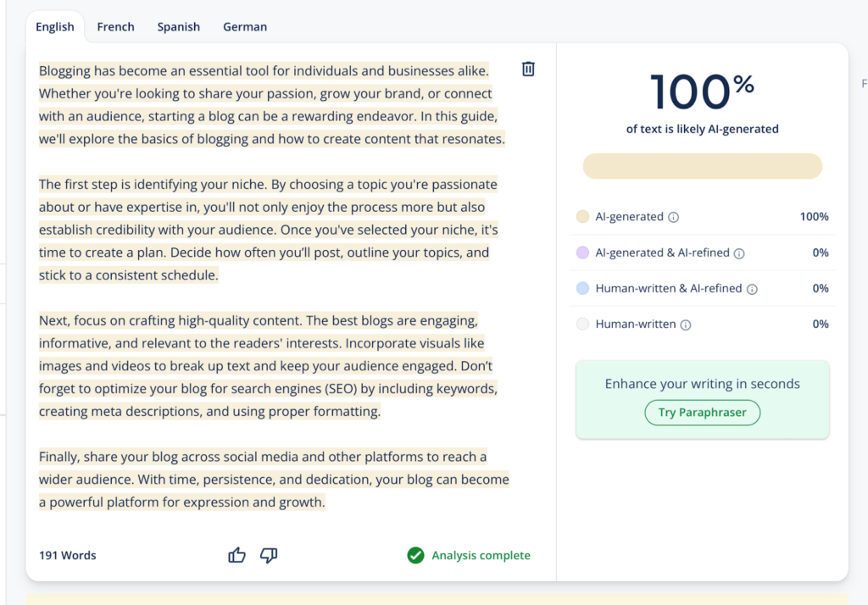Toggle the purple AI-generated & AI-refined dot
The height and width of the screenshot is (605, 868).
[581, 253]
